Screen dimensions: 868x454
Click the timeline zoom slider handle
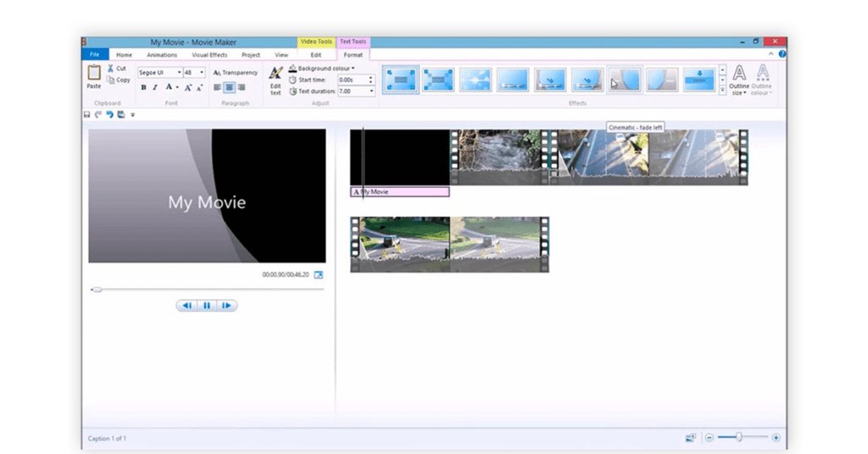click(738, 437)
